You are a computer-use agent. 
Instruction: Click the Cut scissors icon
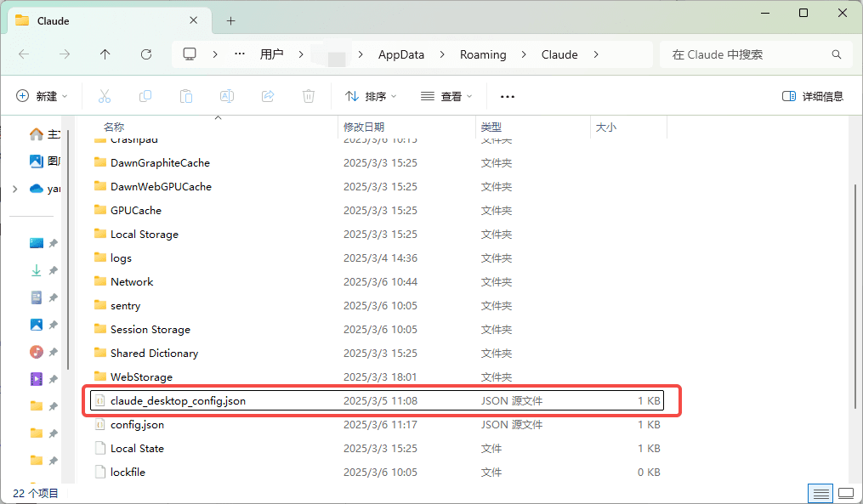pos(105,96)
